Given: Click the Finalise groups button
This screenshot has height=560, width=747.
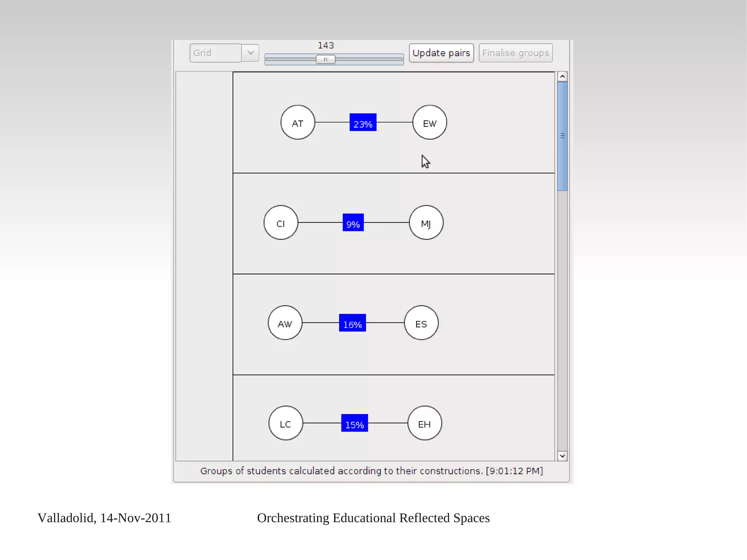Looking at the screenshot, I should [515, 53].
